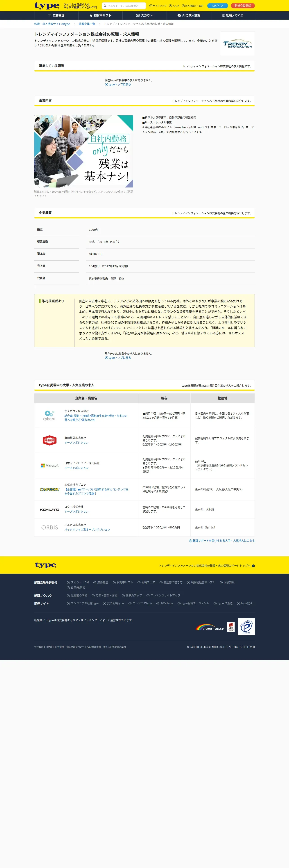Viewport: 289px width, 868px height.
Task: Click the Privacy Mark badge
Action: tap(246, 627)
